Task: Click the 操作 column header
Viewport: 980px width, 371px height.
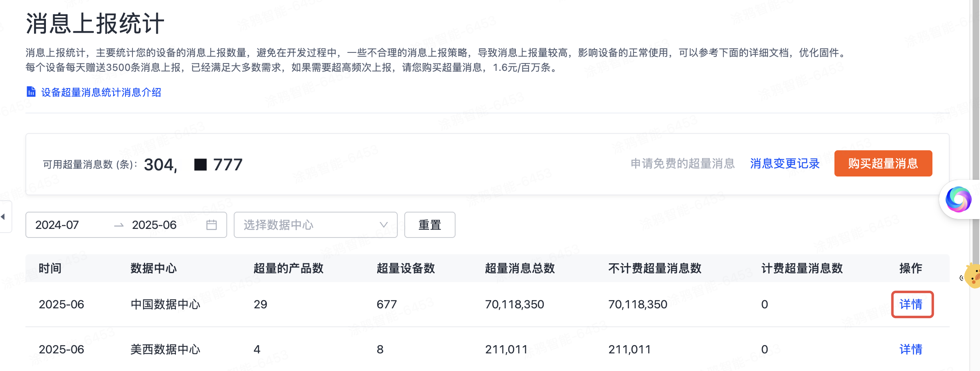Action: (x=911, y=268)
